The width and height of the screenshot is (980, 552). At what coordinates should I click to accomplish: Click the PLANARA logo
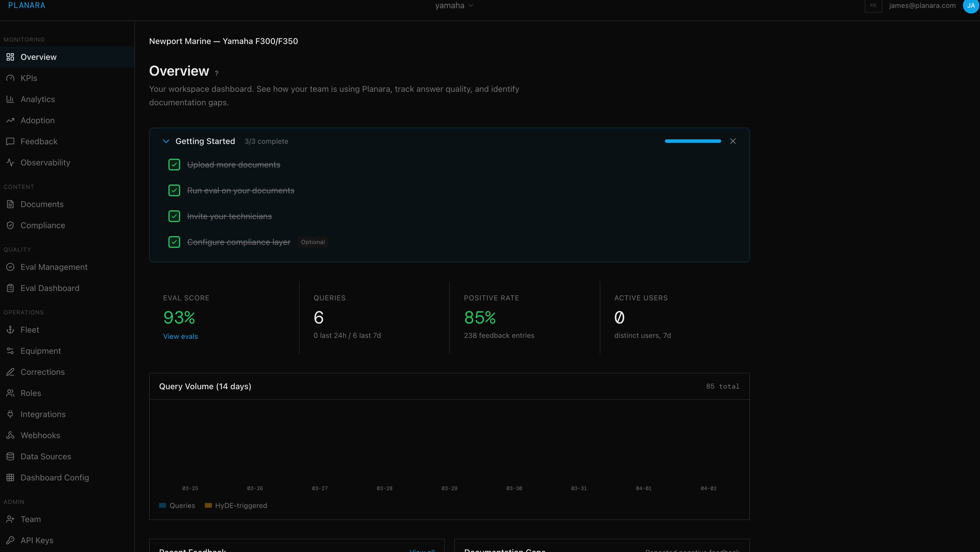tap(27, 5)
